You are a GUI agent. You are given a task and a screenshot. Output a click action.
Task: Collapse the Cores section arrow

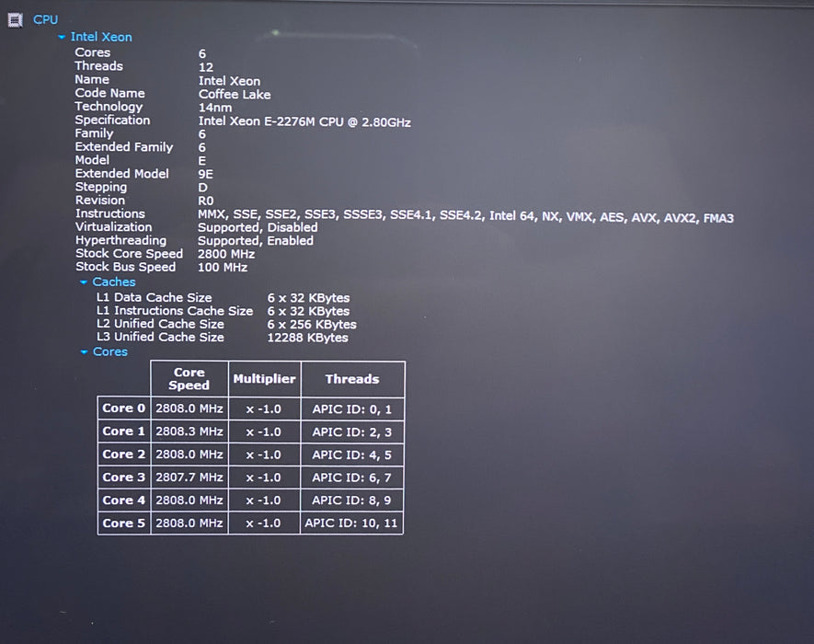pos(84,352)
